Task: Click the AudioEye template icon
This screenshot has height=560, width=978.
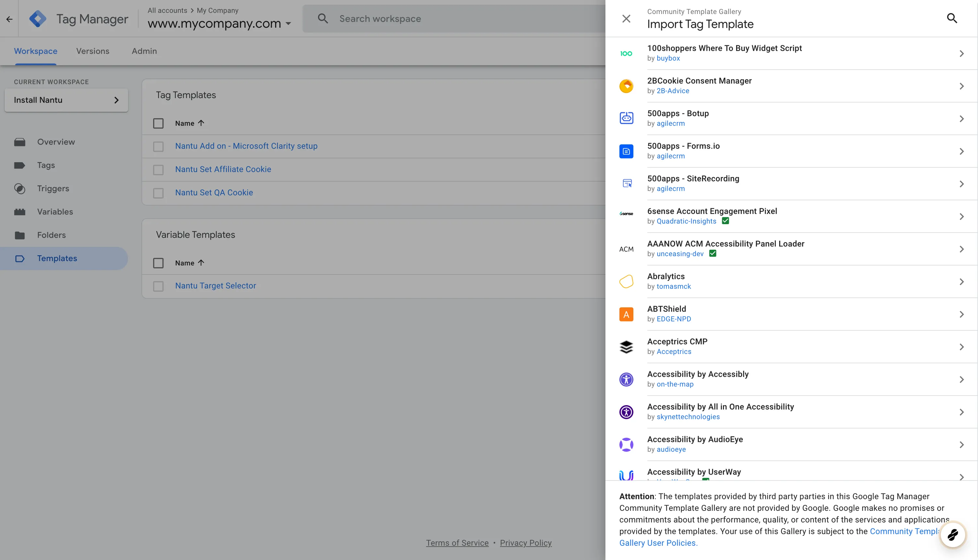Action: click(x=626, y=445)
